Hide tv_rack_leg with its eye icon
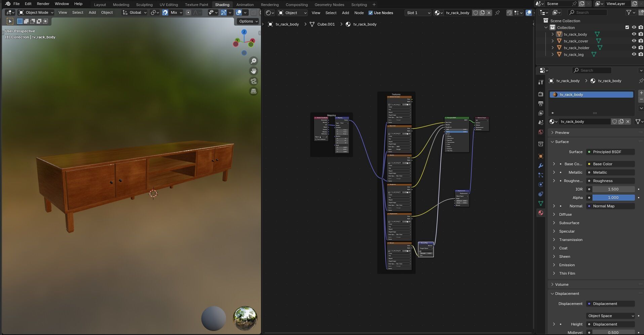This screenshot has width=644, height=335. [634, 55]
